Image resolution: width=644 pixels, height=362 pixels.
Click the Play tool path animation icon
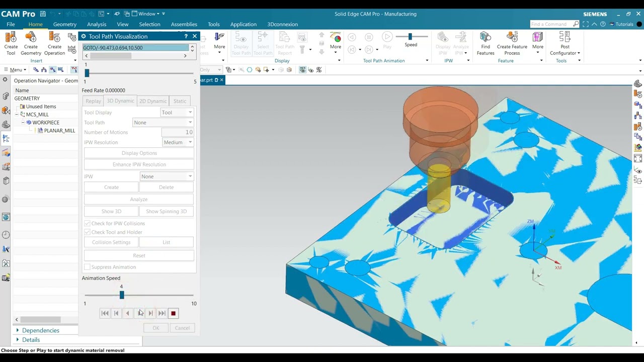(x=387, y=37)
